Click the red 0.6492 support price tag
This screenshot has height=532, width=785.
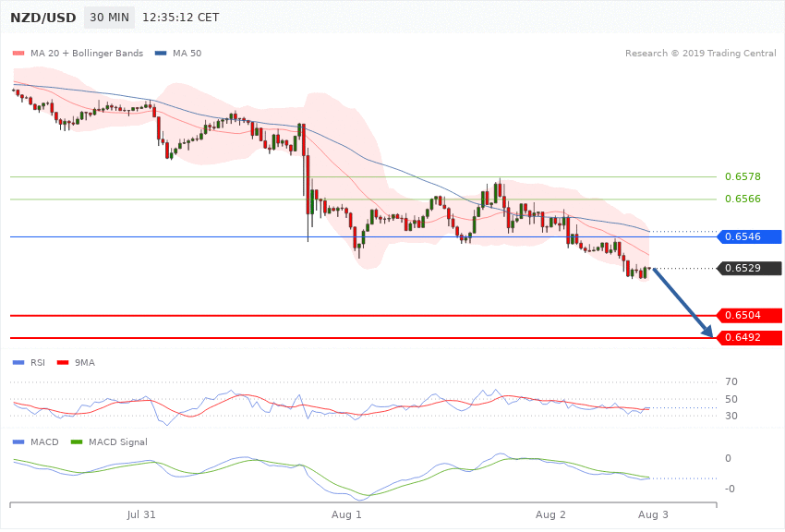pos(749,337)
